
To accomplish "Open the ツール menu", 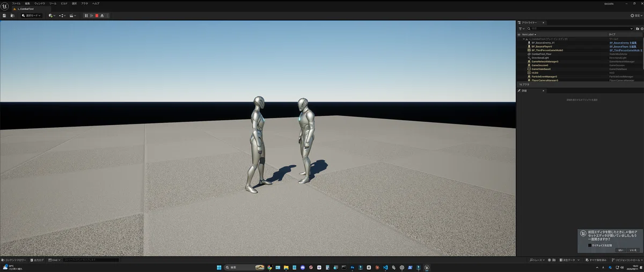I will pyautogui.click(x=53, y=3).
